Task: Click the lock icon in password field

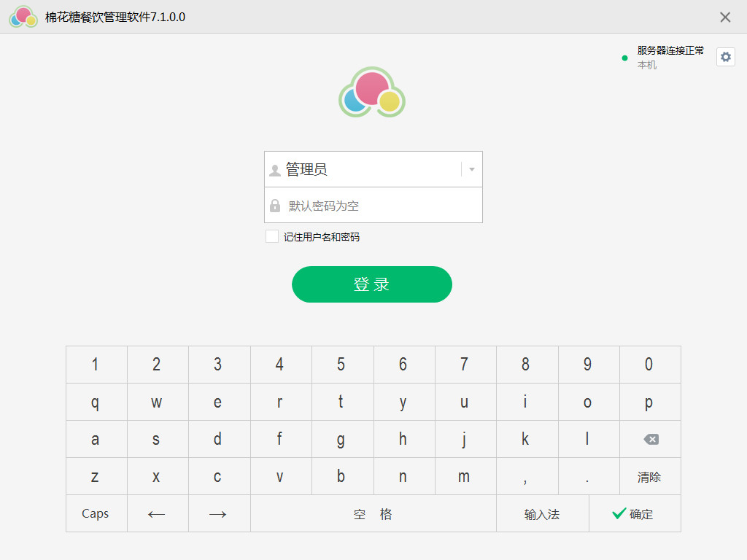Action: pos(275,206)
